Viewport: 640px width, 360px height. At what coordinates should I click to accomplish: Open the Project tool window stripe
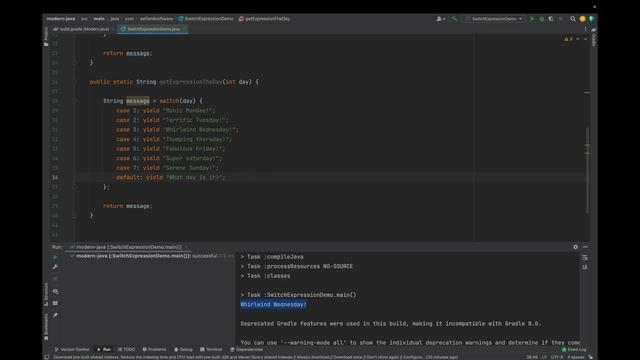point(46,36)
